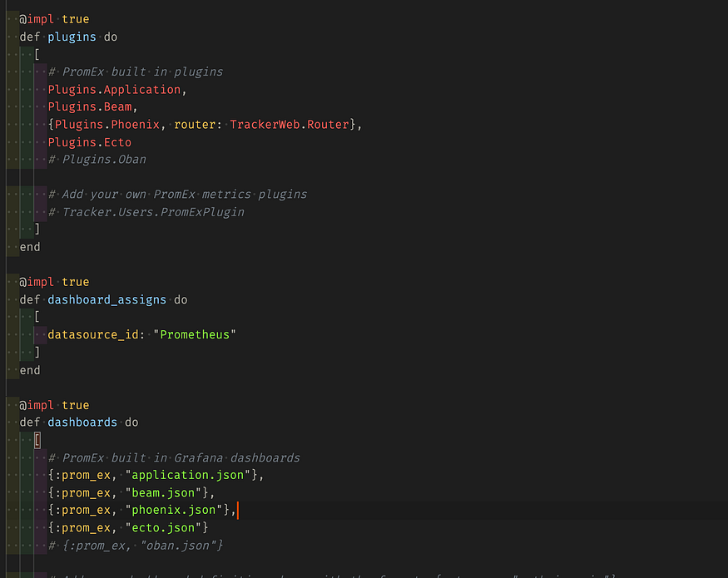Viewport: 728px width, 578px height.
Task: Click "@impl true" above def dashboards
Action: [x=54, y=405]
